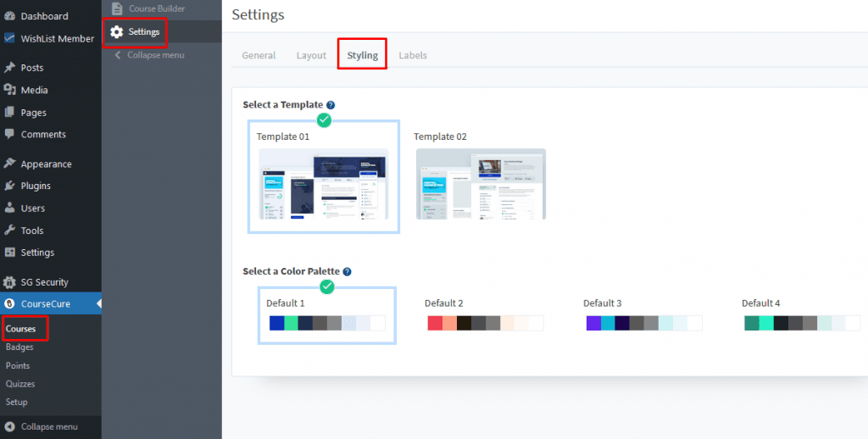Click the Course Builder document icon
This screenshot has width=868, height=439.
[117, 8]
